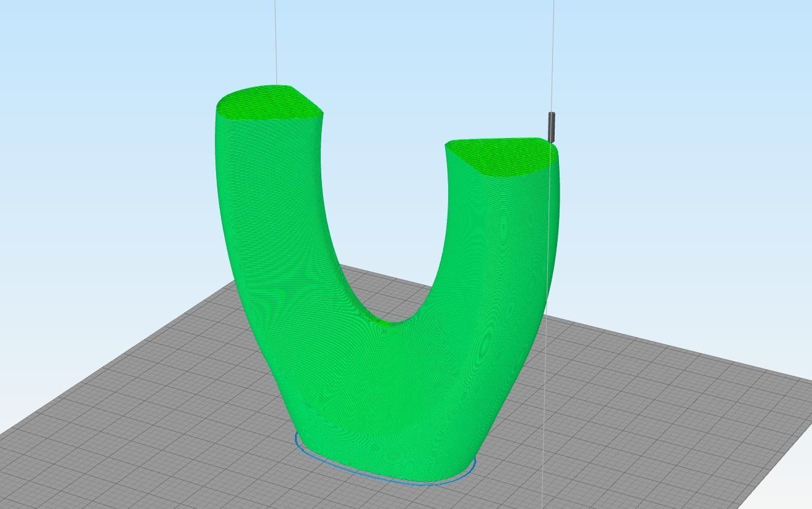Viewport: 812px width, 509px height.
Task: Select the dark toolhead marker cylinder
Action: tap(552, 126)
